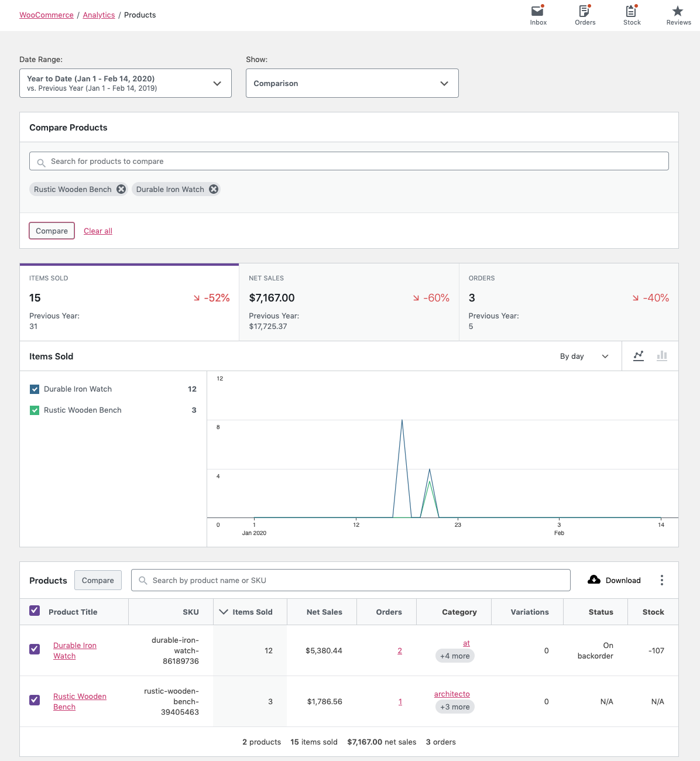The image size is (700, 761).
Task: Switch the Items Sold chart to bar chart view
Action: 661,356
